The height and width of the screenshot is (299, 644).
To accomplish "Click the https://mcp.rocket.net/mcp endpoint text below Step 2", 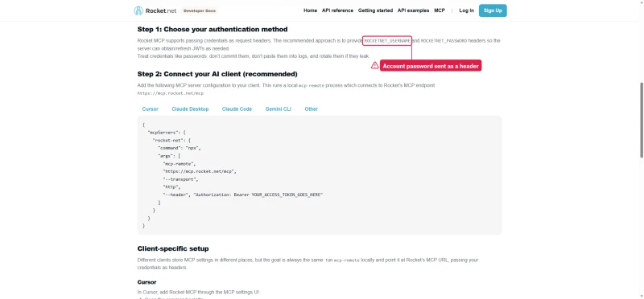I will tap(171, 93).
